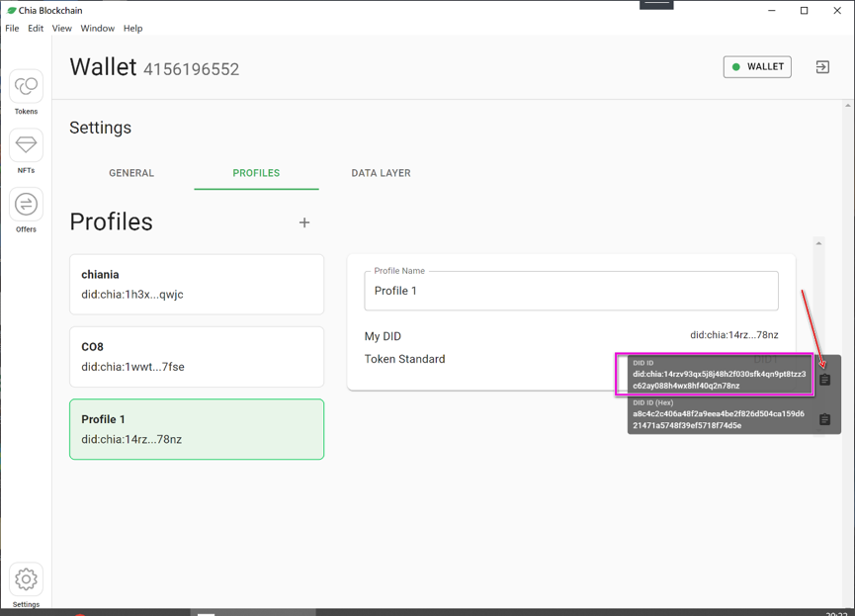Switch to the DATA LAYER tab

(x=381, y=173)
